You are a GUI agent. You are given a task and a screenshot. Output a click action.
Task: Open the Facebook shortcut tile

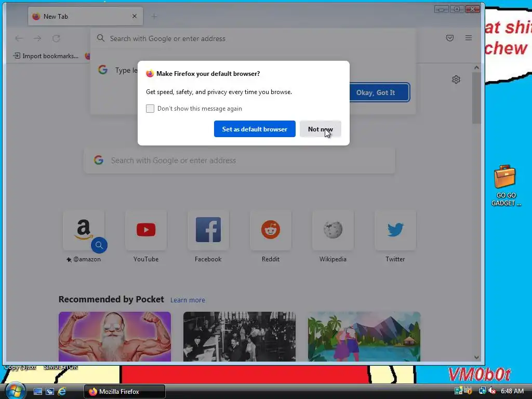pos(208,230)
